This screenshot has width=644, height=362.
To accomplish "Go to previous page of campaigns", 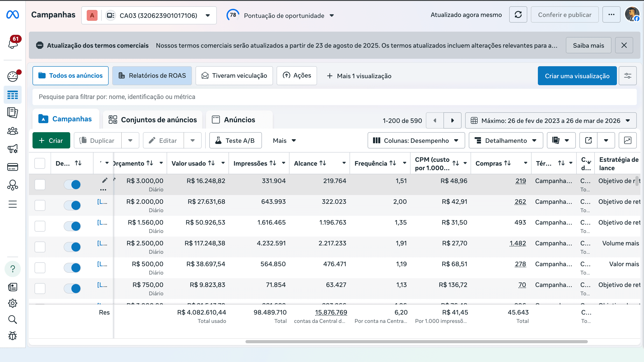I will 435,121.
